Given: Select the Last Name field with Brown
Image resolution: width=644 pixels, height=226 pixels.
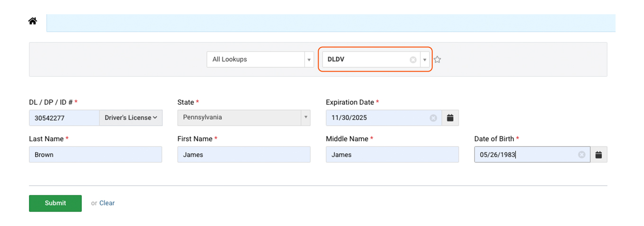Looking at the screenshot, I should pyautogui.click(x=96, y=154).
